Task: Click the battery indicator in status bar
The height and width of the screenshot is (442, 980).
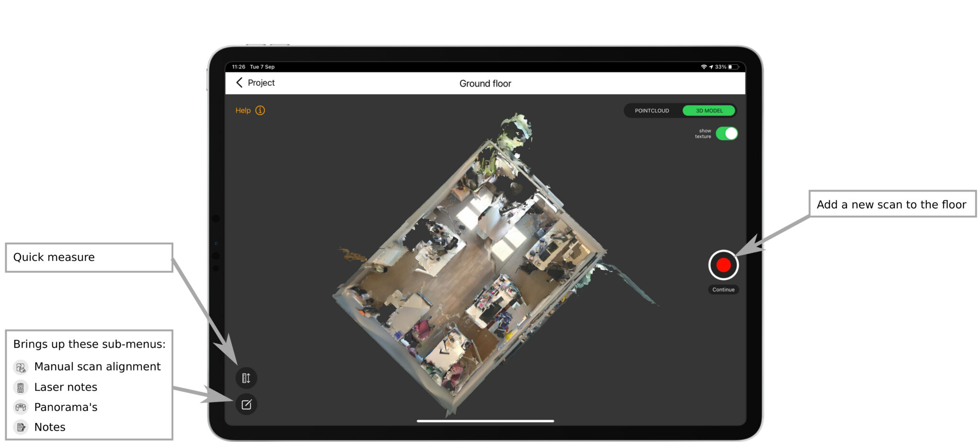Action: [733, 67]
